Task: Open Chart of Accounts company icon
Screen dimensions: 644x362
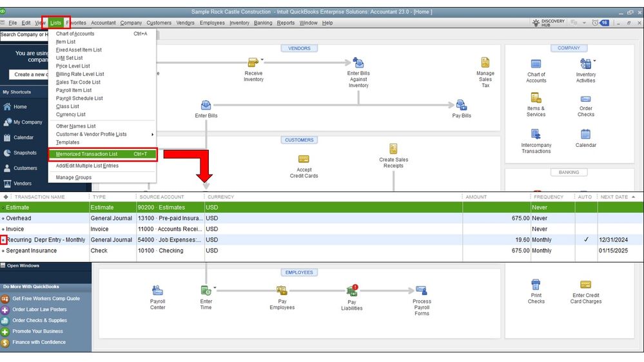Action: [536, 64]
